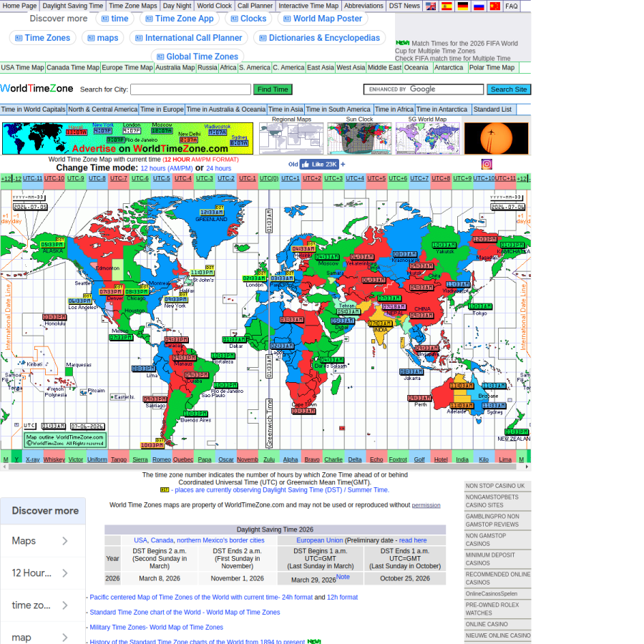
Task: Open the Instagram icon link
Action: point(487,165)
